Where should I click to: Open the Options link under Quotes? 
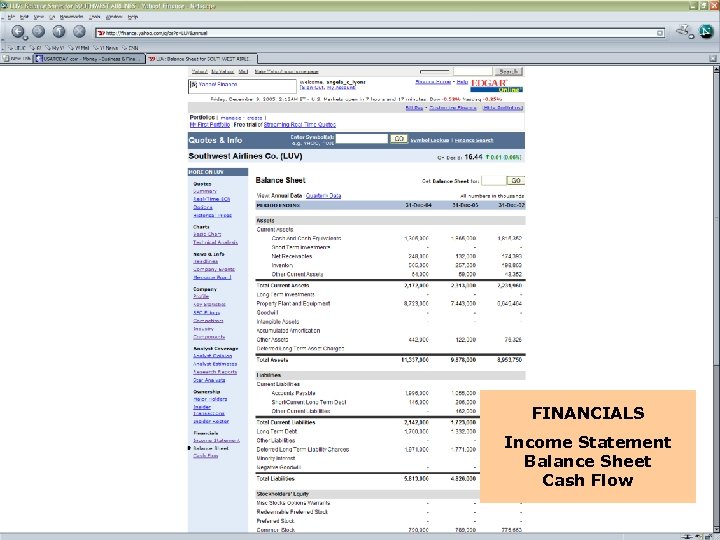point(203,208)
